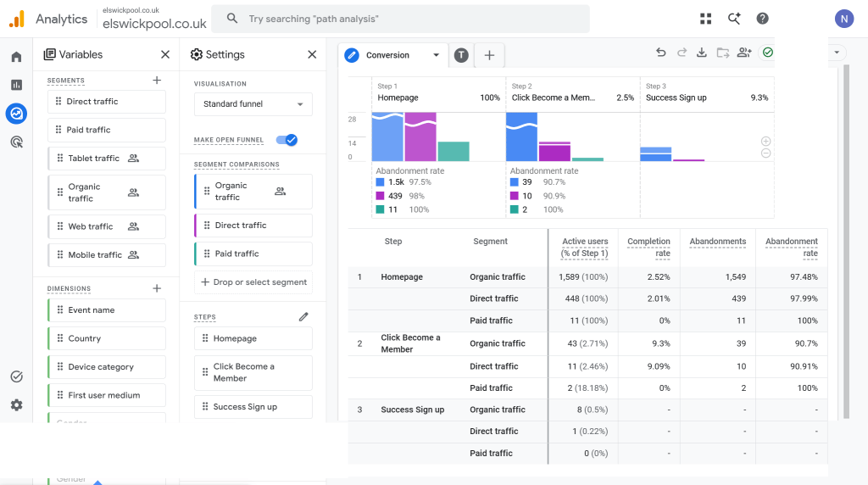Click the green status check icon
The width and height of the screenshot is (868, 485).
[x=768, y=53]
